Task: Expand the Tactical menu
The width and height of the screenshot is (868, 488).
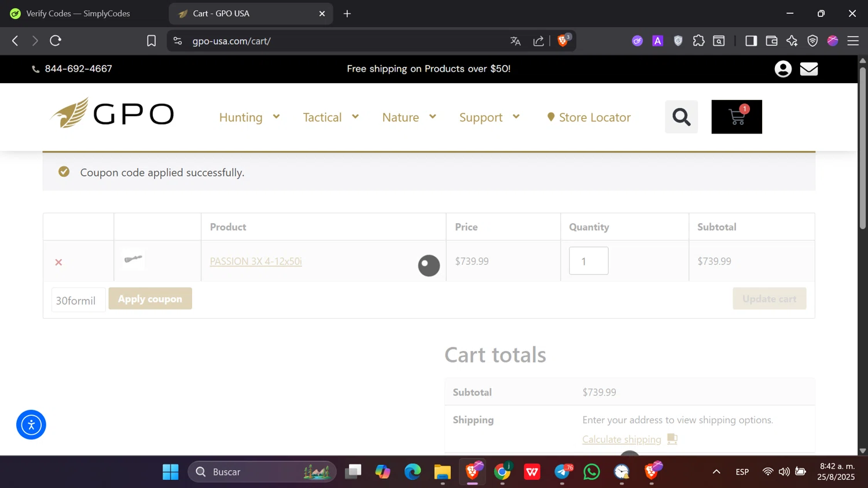Action: pos(331,117)
